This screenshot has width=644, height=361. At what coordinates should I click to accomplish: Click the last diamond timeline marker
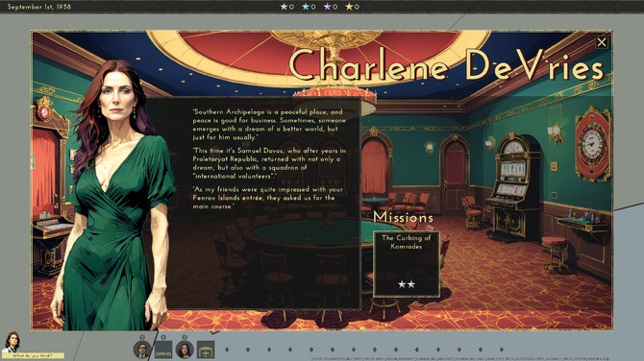click(x=502, y=349)
